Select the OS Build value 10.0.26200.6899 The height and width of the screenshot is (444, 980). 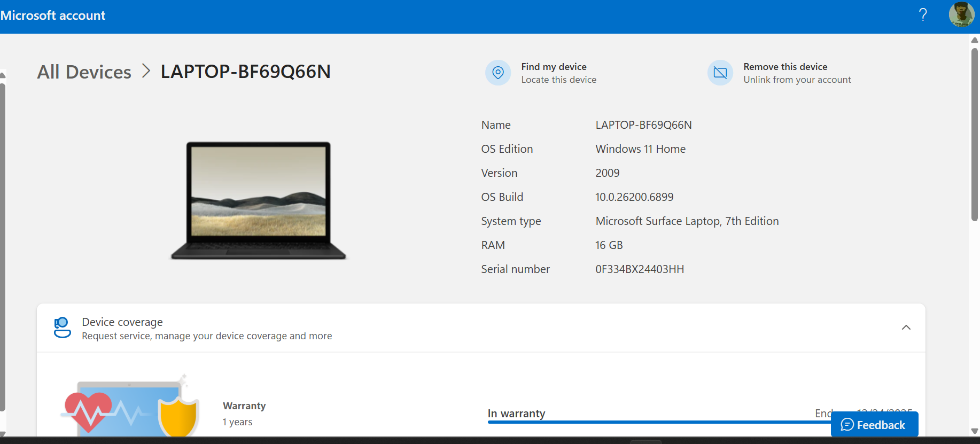[x=634, y=197]
